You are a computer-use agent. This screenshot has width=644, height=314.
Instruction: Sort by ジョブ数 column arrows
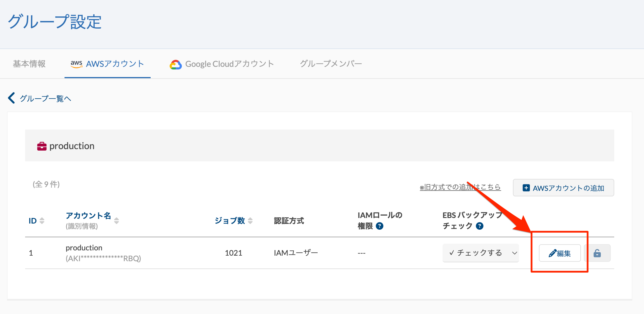[x=250, y=221]
